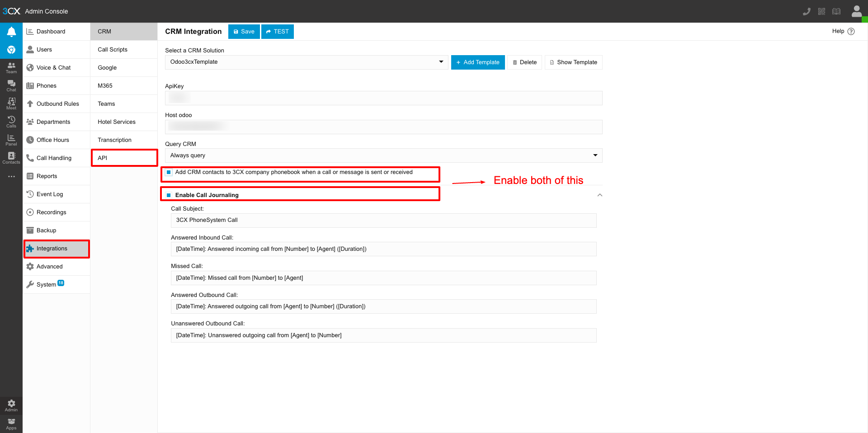Click the ApiKey input field
Image resolution: width=868 pixels, height=433 pixels.
[x=384, y=98]
